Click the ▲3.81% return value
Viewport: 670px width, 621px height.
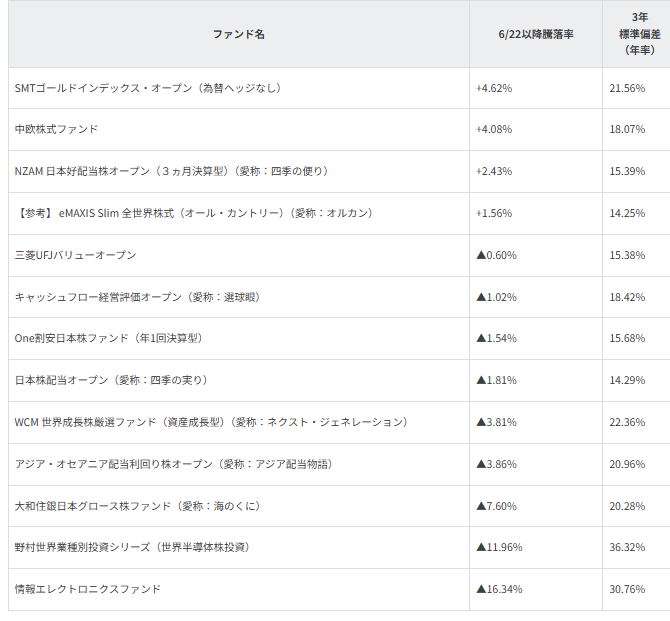[x=497, y=422]
